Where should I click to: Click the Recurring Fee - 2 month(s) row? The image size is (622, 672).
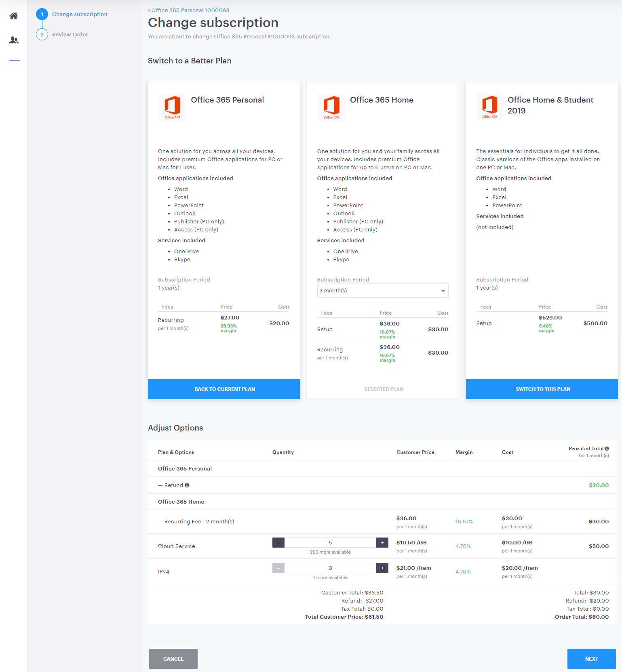tap(382, 521)
